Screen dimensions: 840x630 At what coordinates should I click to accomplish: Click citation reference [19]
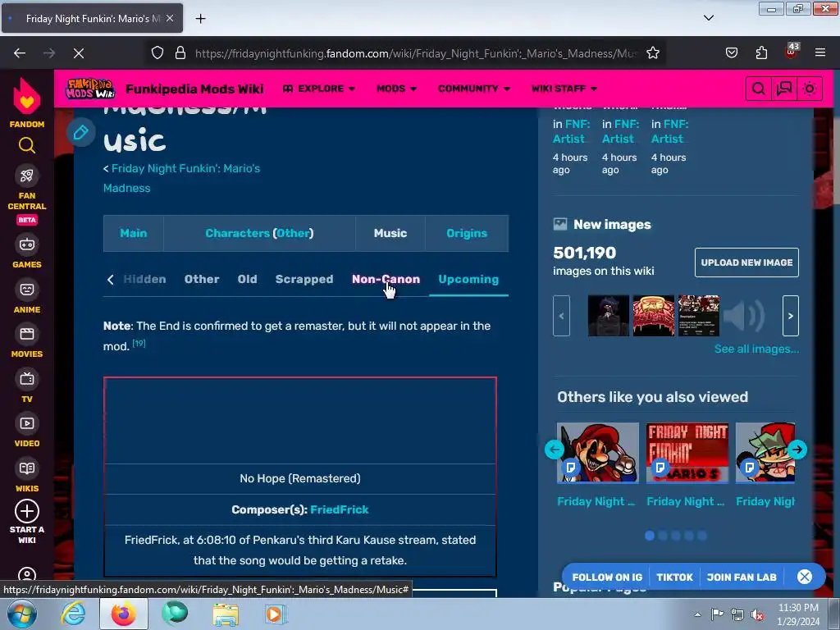point(139,343)
